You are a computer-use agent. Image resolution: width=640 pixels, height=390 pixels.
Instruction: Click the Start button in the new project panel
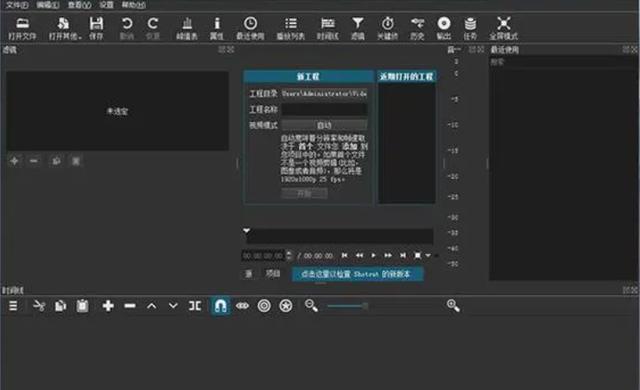tap(304, 193)
